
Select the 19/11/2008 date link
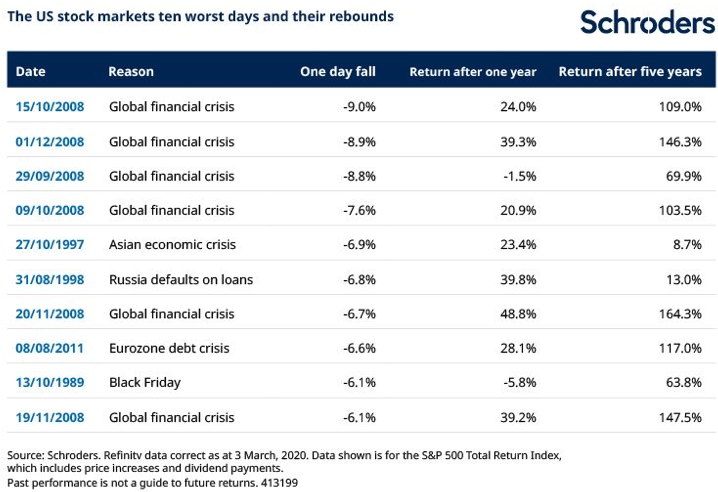[x=50, y=417]
